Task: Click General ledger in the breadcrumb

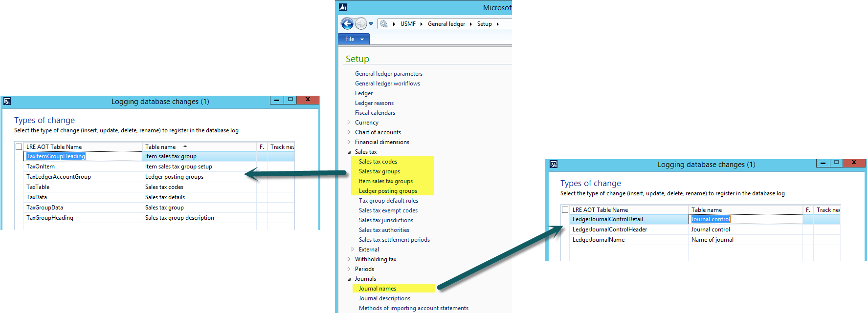Action: click(446, 24)
